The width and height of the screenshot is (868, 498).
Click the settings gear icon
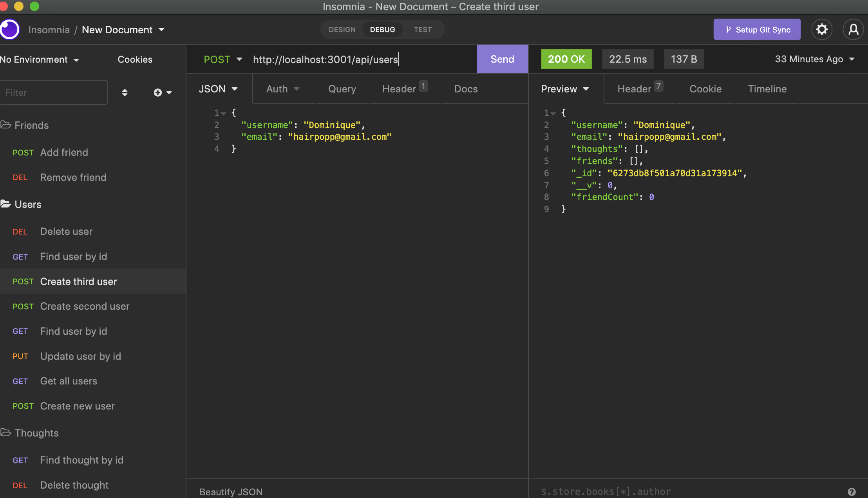[x=822, y=29]
